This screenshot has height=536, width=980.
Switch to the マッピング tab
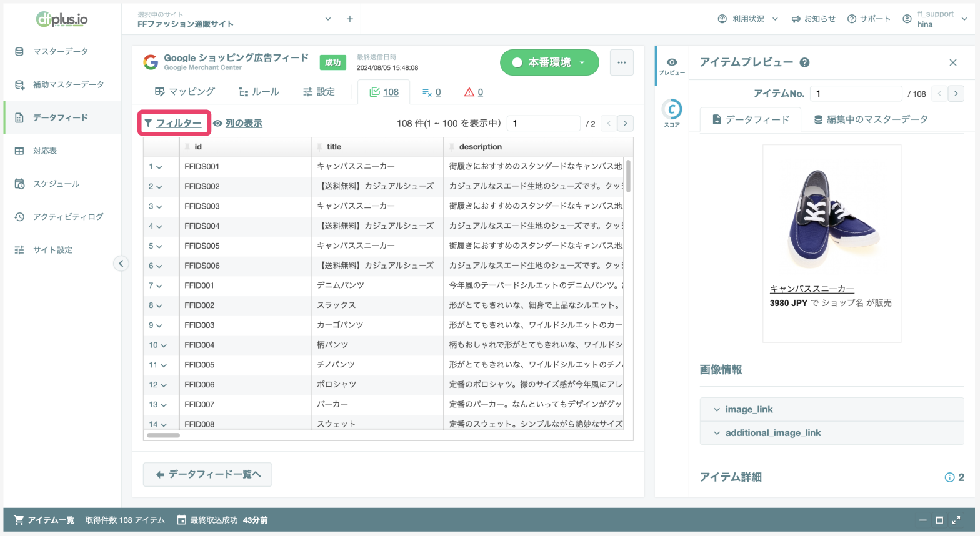pyautogui.click(x=185, y=92)
